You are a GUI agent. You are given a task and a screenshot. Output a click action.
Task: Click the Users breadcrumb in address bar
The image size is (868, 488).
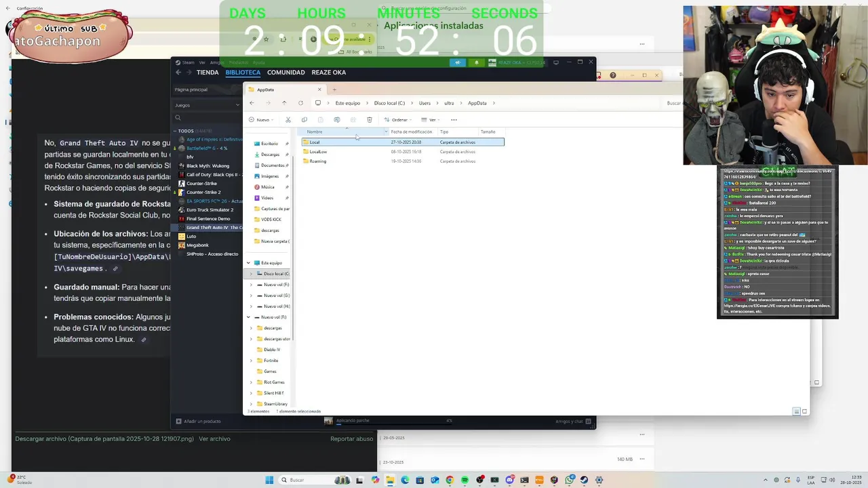pyautogui.click(x=425, y=103)
